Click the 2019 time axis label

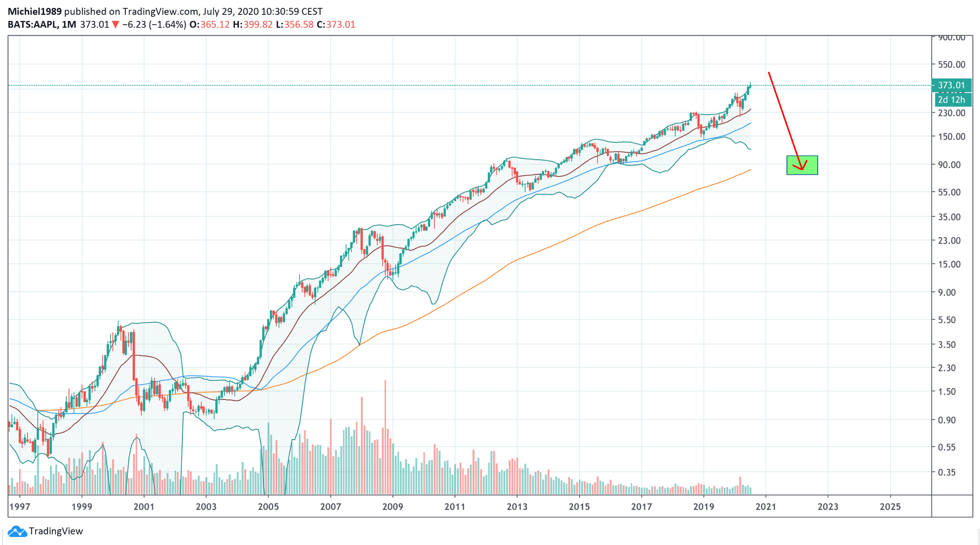pyautogui.click(x=704, y=507)
